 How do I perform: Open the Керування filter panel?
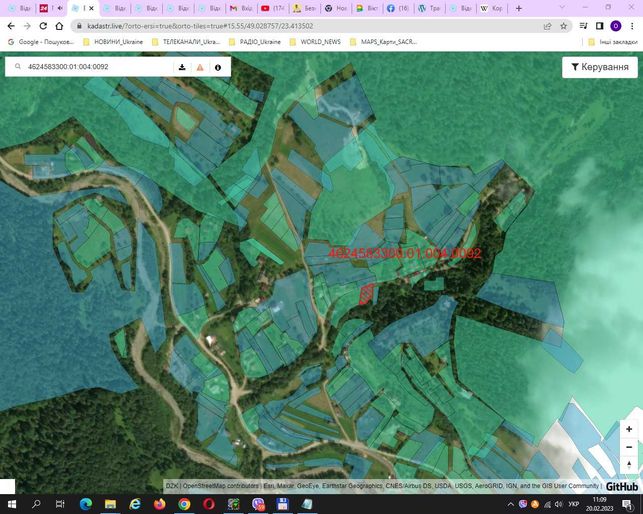pyautogui.click(x=600, y=67)
